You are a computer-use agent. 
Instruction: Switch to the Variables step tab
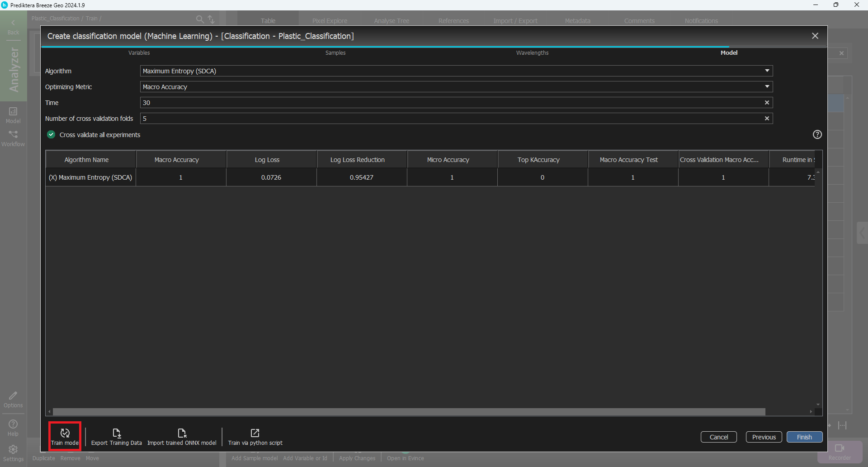click(x=139, y=53)
